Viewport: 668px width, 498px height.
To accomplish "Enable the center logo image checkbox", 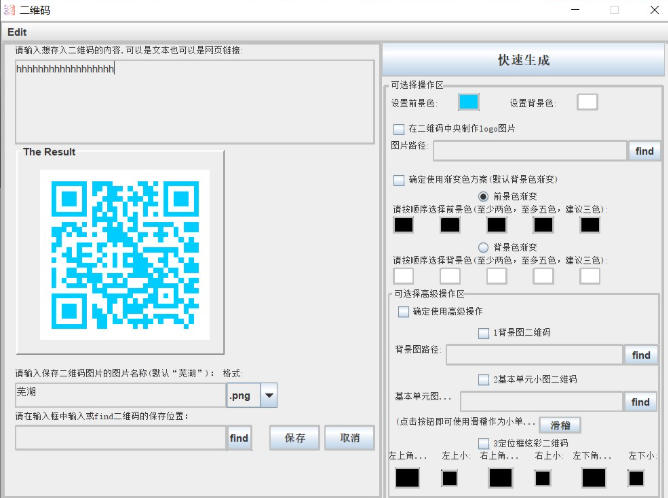I will (400, 129).
